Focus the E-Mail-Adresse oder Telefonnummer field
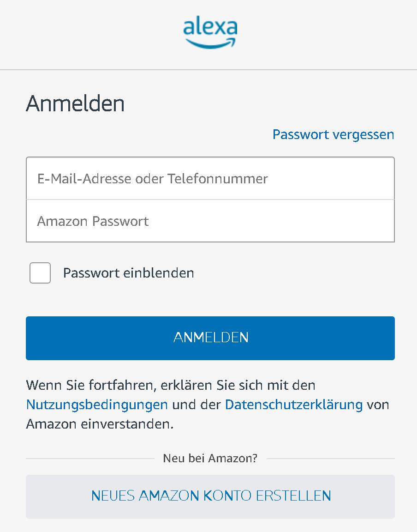 pos(210,178)
